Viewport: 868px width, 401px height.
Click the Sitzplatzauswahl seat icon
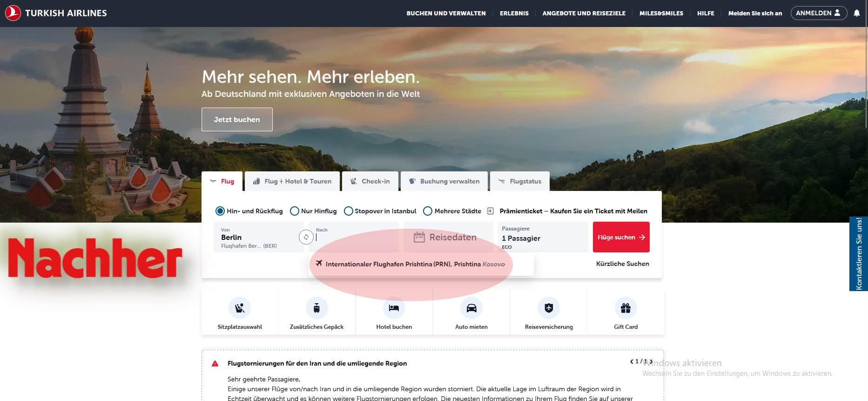point(240,308)
